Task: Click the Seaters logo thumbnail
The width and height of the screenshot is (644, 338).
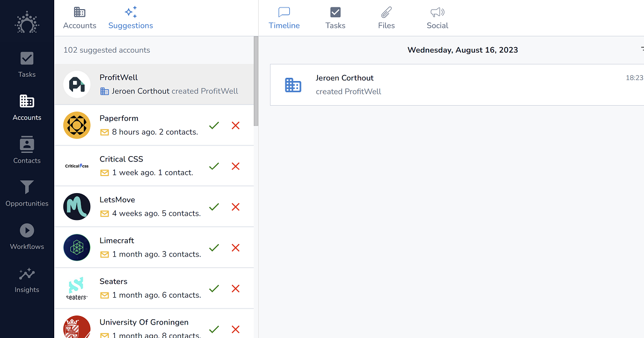Action: click(x=77, y=289)
